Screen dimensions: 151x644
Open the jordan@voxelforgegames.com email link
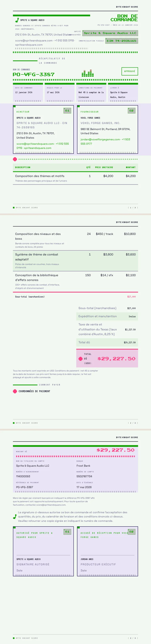[100, 139]
